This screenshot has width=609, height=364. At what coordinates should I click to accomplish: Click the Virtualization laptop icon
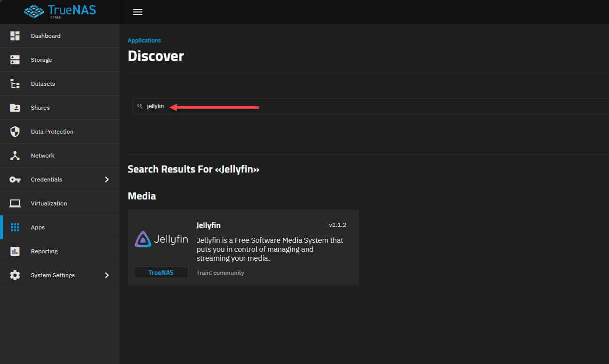tap(15, 203)
